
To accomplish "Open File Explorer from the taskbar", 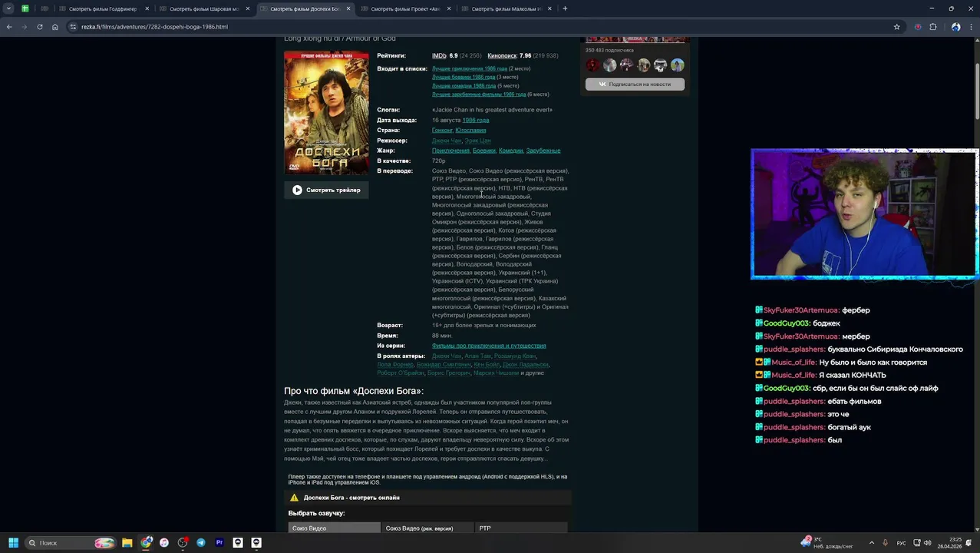I will click(x=127, y=543).
